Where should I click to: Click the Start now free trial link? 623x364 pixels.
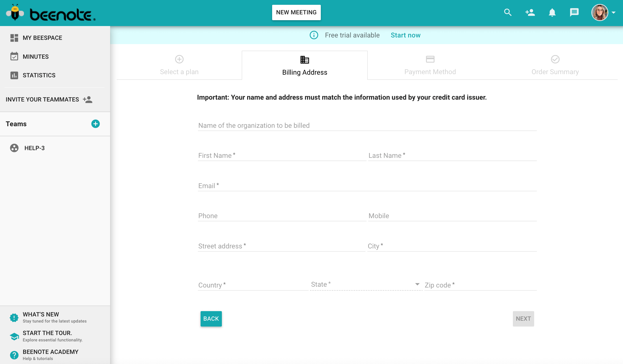point(406,35)
